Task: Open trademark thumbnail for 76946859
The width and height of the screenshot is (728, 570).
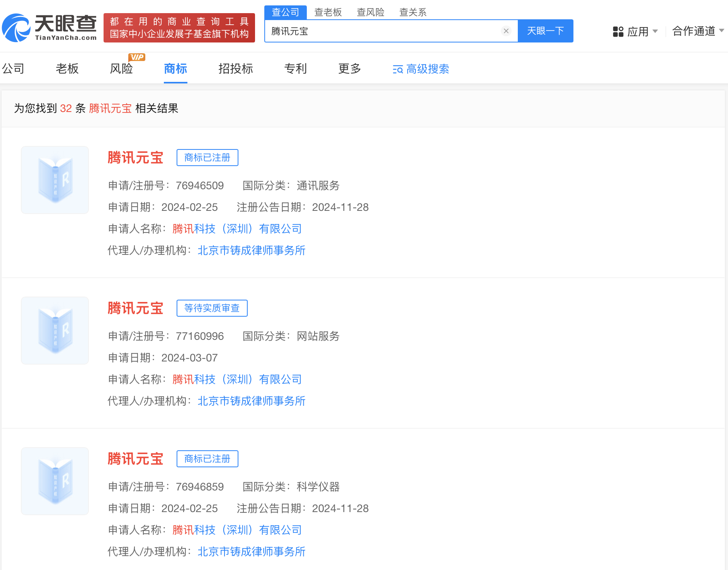Action: [x=55, y=481]
